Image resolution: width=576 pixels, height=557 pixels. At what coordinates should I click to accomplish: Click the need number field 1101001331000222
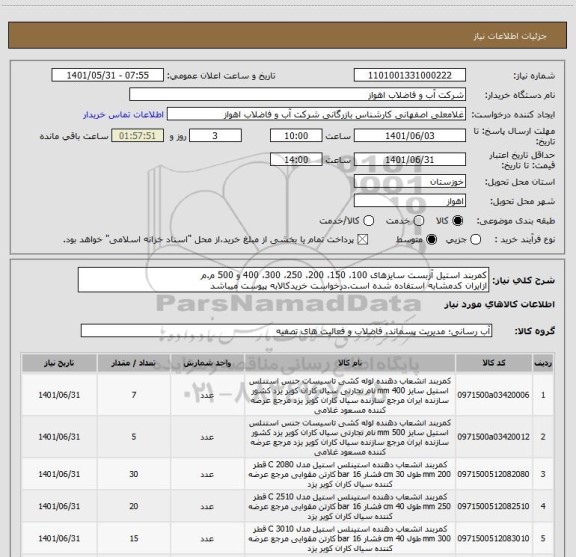(410, 75)
